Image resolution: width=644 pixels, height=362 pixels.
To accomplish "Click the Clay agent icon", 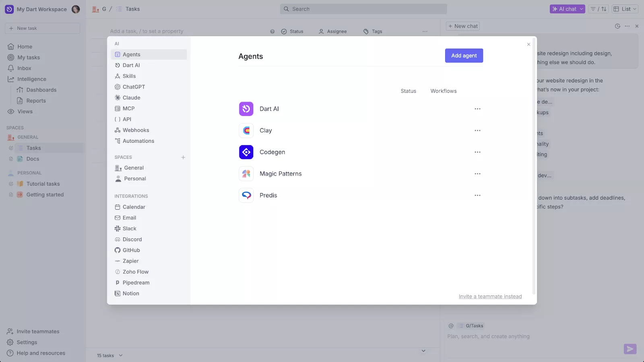I will coord(246,131).
